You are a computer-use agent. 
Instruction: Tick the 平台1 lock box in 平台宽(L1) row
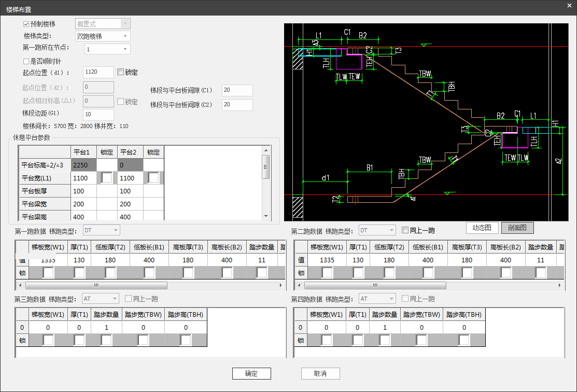107,178
